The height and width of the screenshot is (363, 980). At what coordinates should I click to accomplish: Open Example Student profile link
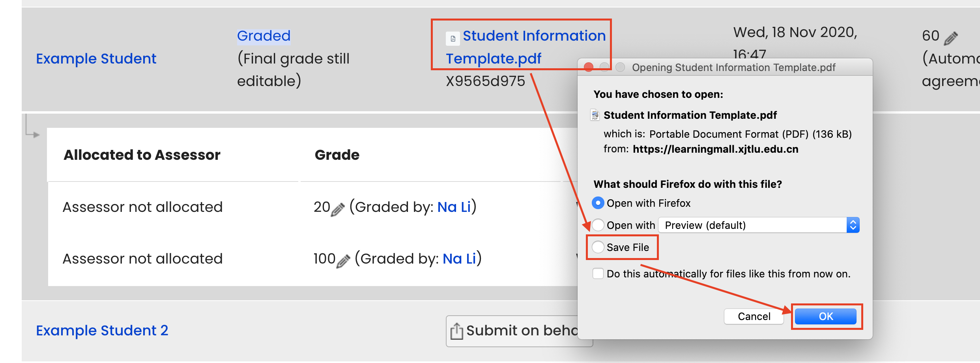point(96,58)
